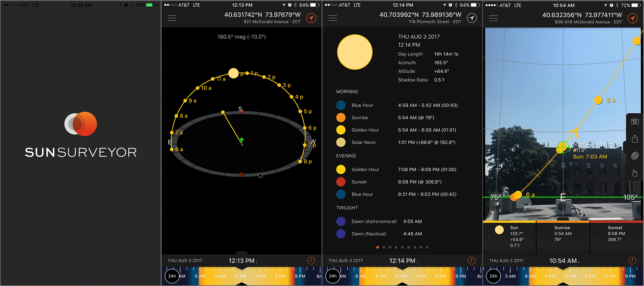Tap the large sun disc on the 3D compass path
This screenshot has width=644, height=286.
point(233,73)
